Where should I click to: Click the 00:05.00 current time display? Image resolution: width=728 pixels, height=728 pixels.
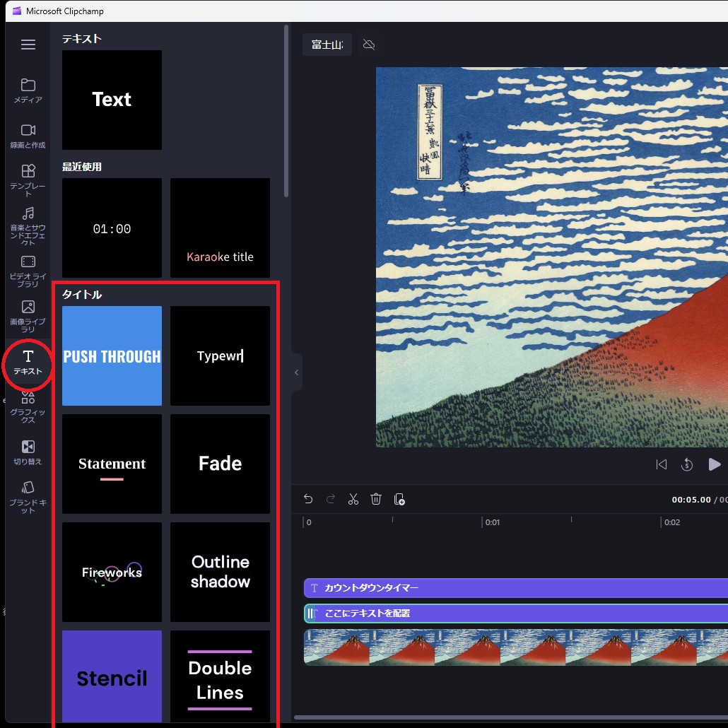691,500
